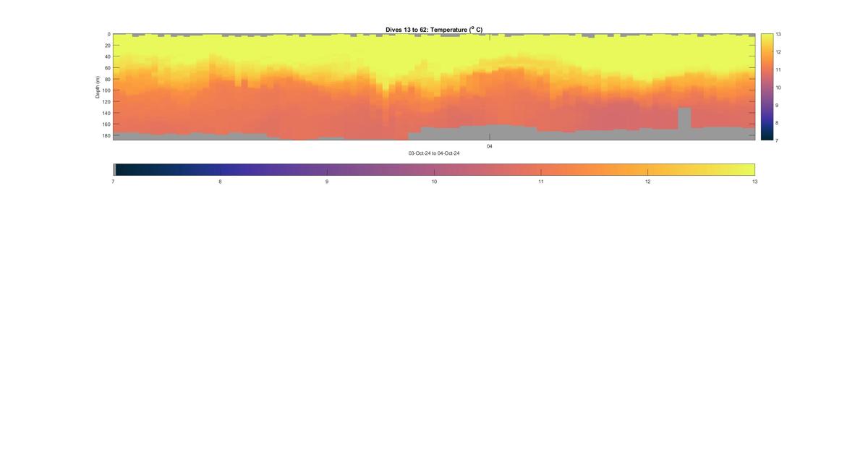This screenshot has height=450, width=868.
Task: Click '12' under the horizontal colorbar
Action: click(647, 182)
